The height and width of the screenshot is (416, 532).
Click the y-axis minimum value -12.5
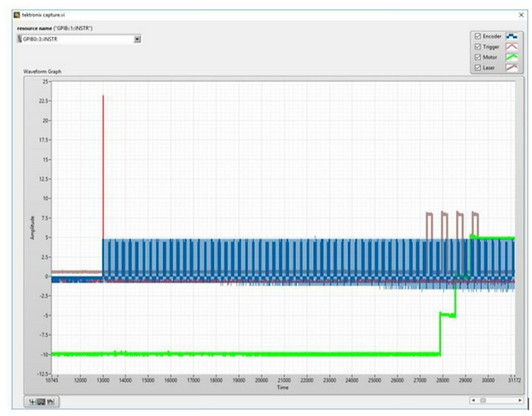coord(43,374)
